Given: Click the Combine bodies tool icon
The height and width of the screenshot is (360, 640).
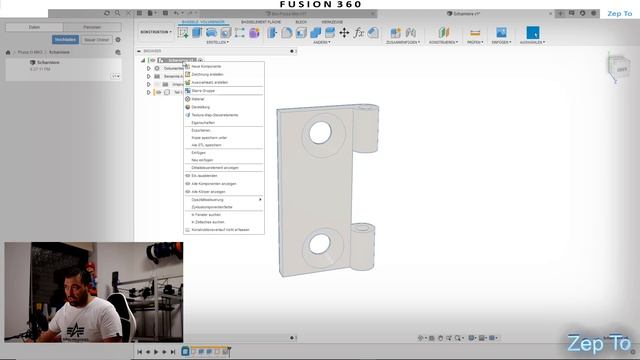Looking at the screenshot, I should pyautogui.click(x=316, y=33).
